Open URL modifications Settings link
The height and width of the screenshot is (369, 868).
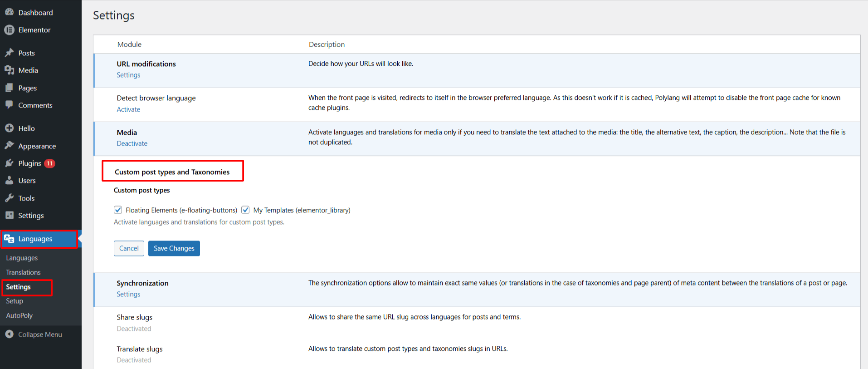coord(128,75)
